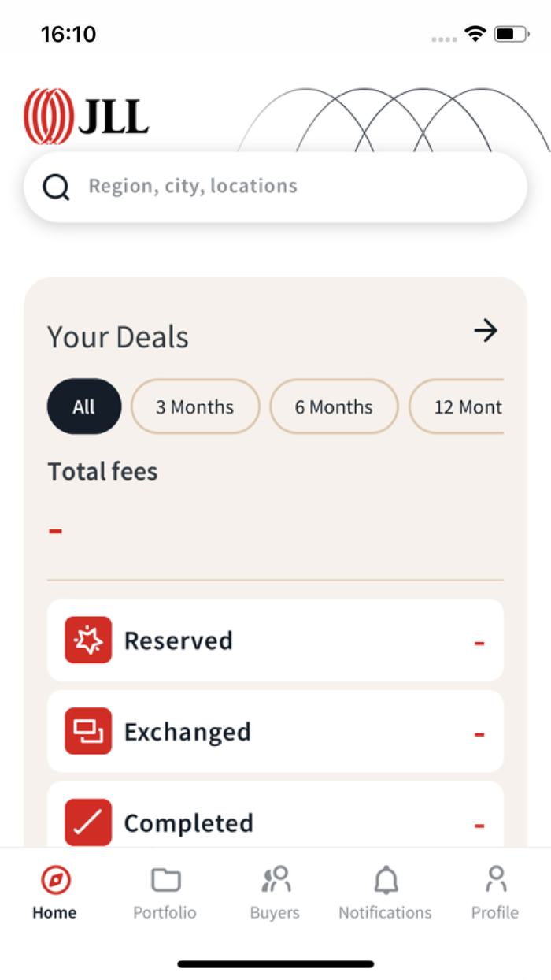Tap the JLL logo
This screenshot has width=551, height=980.
(x=87, y=117)
